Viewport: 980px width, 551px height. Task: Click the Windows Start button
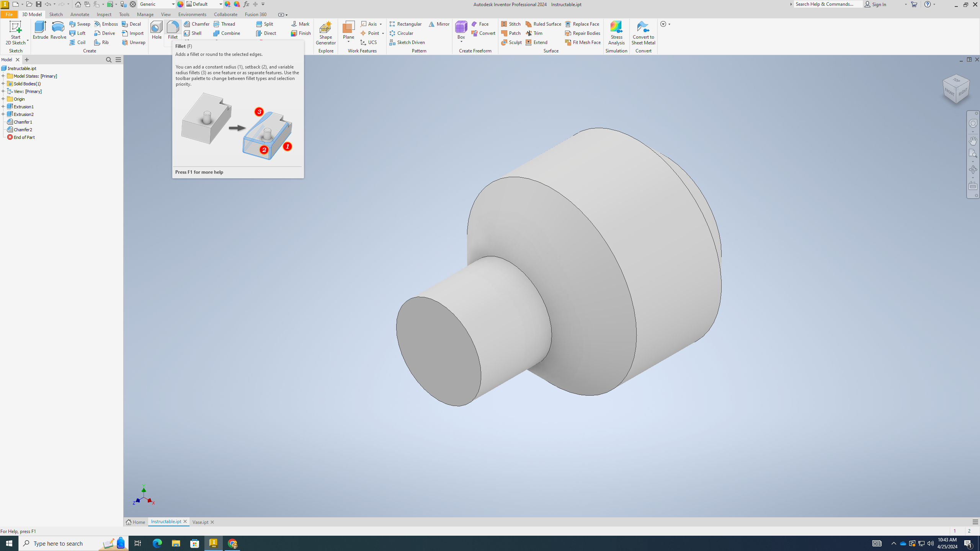click(x=9, y=543)
